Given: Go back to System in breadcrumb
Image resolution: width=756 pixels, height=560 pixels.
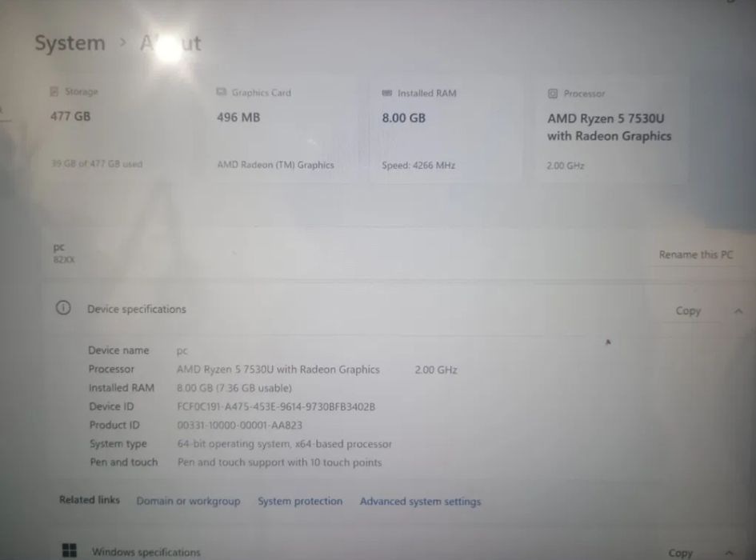Looking at the screenshot, I should 70,43.
